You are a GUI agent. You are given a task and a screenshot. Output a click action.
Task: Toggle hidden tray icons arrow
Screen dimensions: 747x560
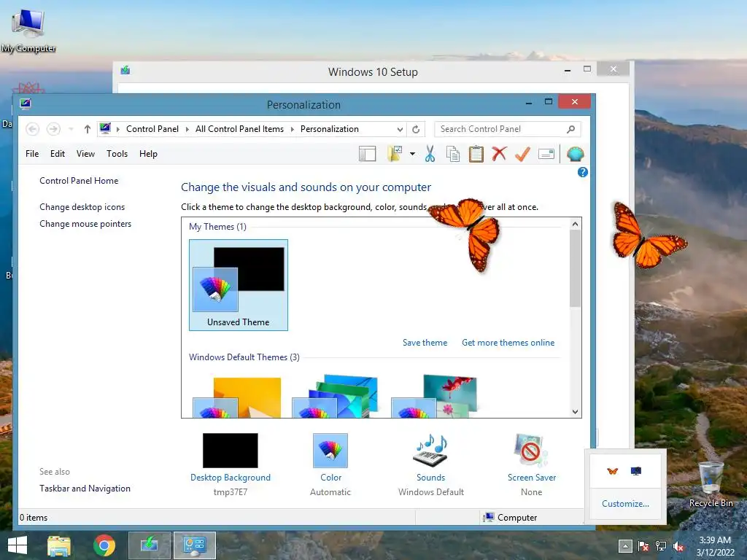click(x=625, y=546)
